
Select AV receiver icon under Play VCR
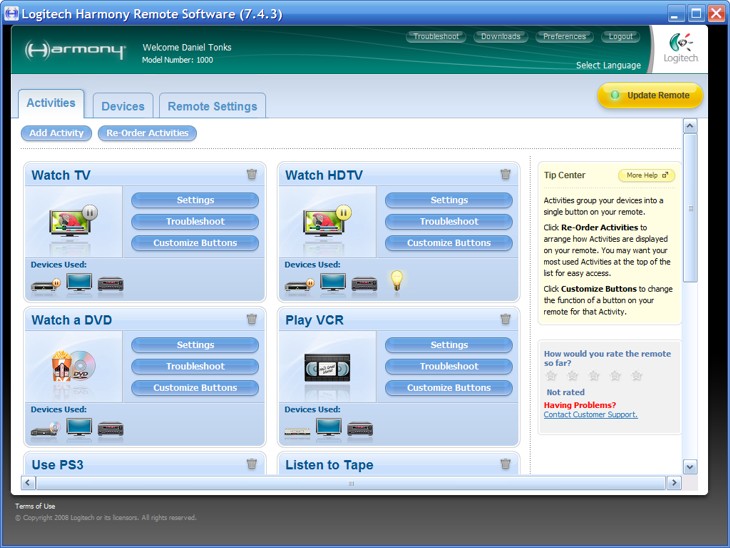360,429
